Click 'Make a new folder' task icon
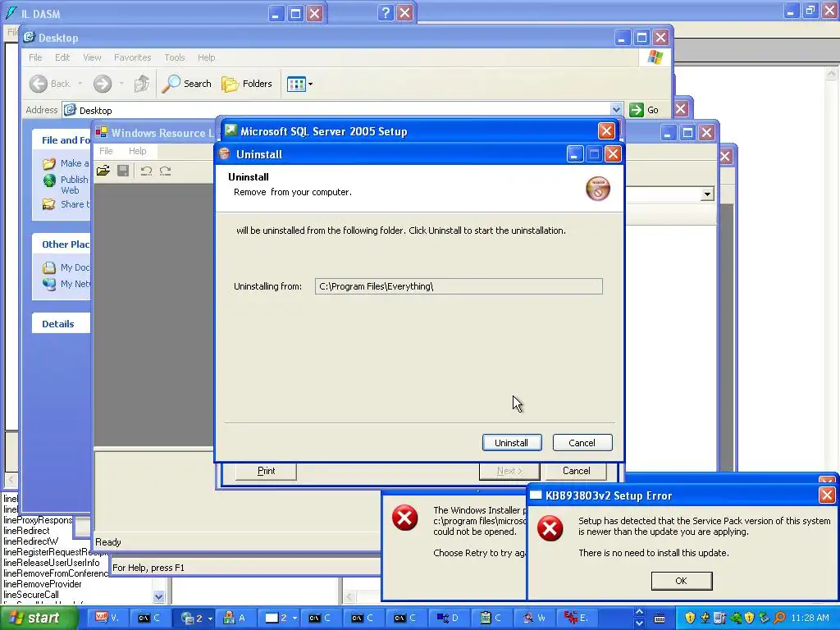Viewport: 840px width, 630px height. coord(49,163)
